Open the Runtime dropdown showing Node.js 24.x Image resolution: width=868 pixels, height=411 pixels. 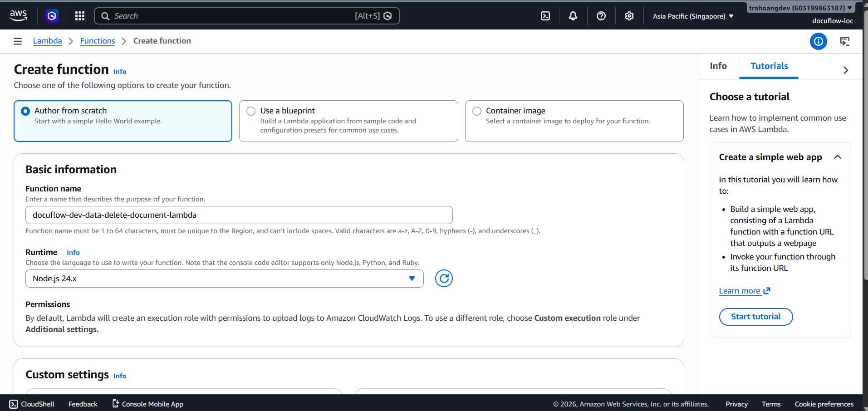(225, 279)
